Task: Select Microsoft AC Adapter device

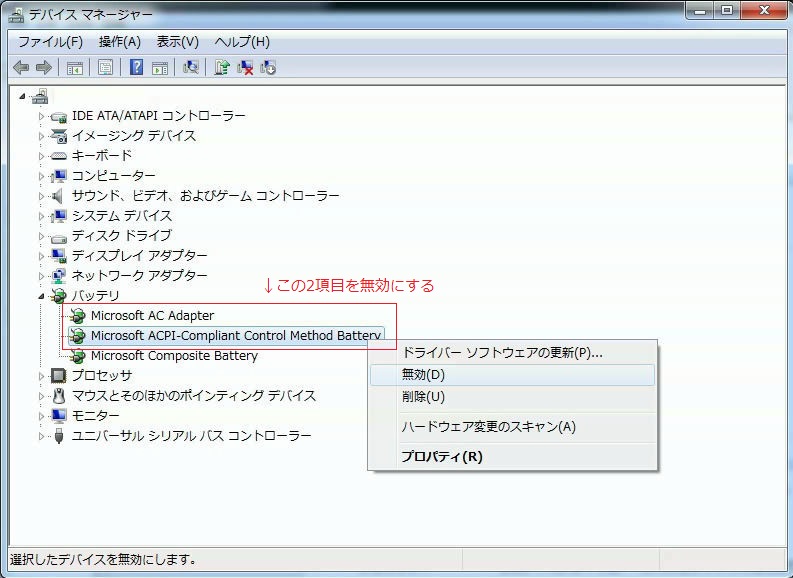Action: (152, 316)
